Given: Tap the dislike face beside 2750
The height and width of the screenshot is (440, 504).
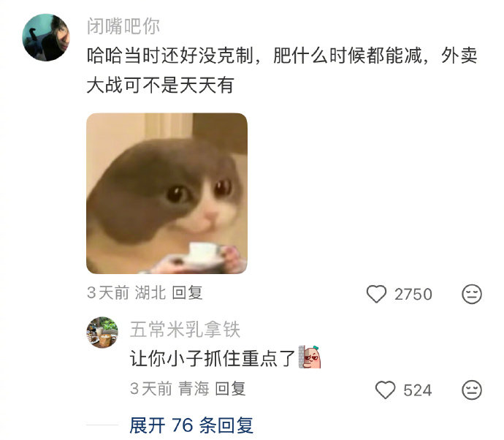Looking at the screenshot, I should (472, 294).
